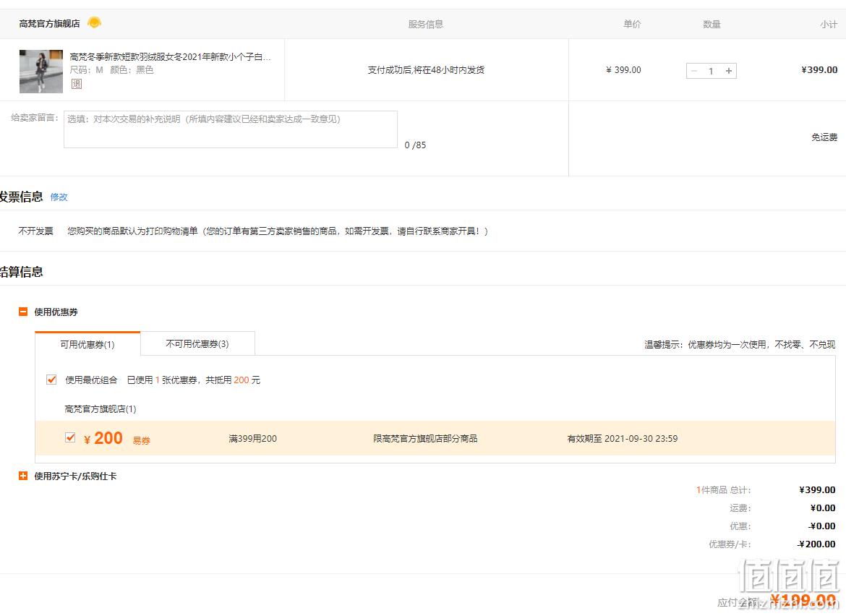Click the 支付成功后,将在48小时内发货 service text
Viewport: 846px width, 616px height.
coord(426,69)
